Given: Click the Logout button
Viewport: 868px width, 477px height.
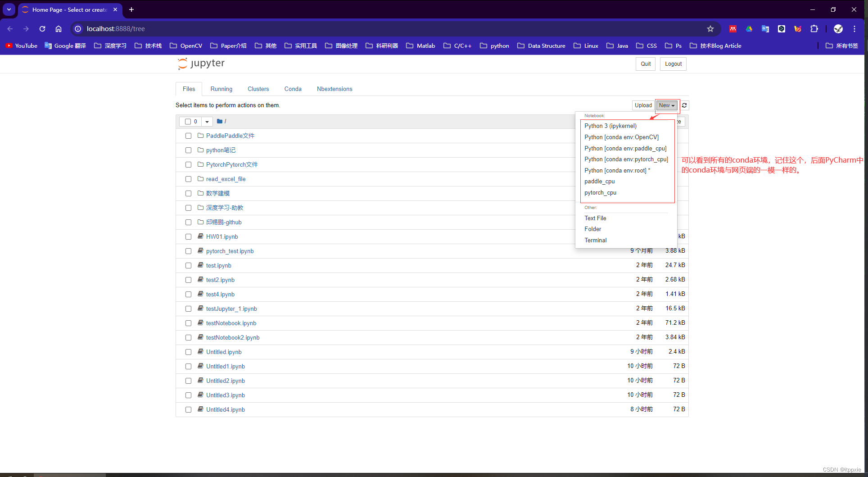Looking at the screenshot, I should click(x=673, y=64).
